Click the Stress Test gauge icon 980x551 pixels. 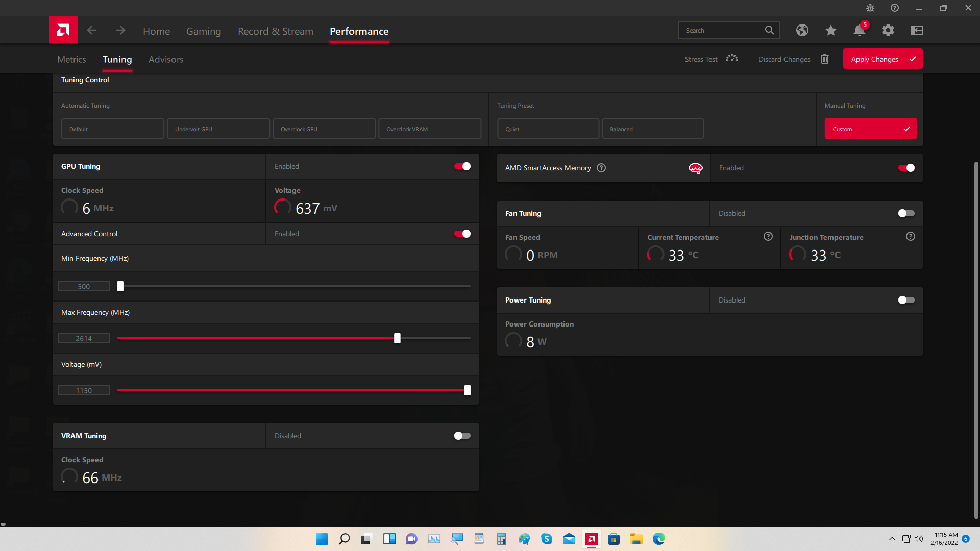(732, 59)
